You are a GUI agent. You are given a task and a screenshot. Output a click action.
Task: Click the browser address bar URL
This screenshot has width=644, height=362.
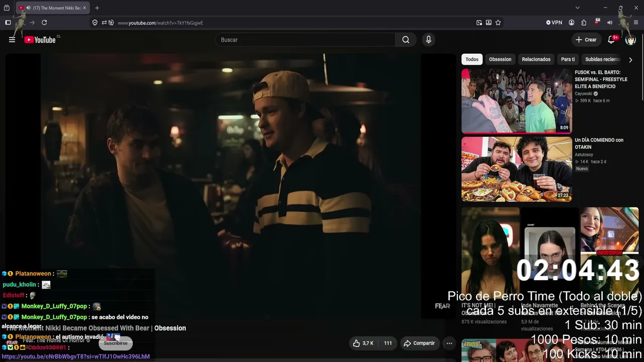click(x=160, y=23)
